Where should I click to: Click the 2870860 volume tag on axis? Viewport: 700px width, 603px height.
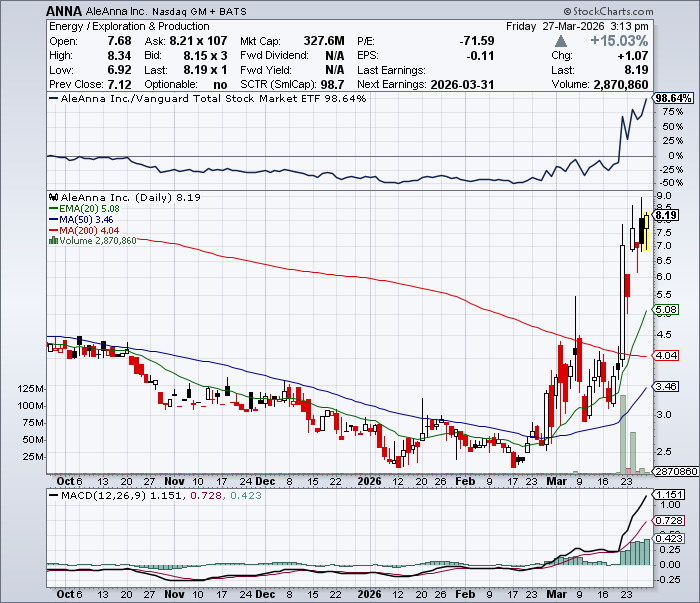click(675, 471)
